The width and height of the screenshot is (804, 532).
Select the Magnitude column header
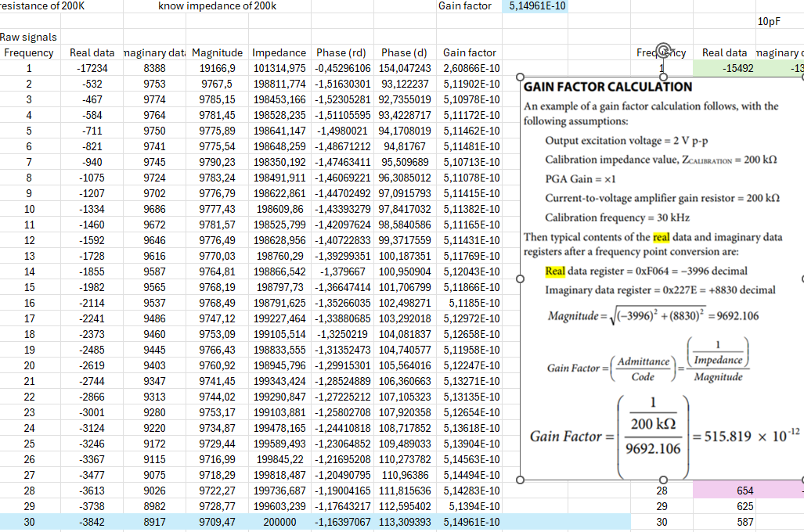tap(217, 52)
